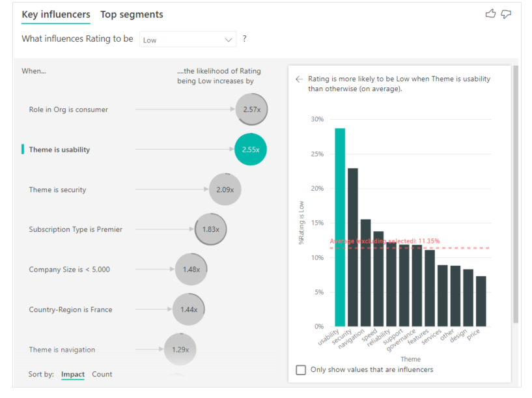
Task: Click the thumbs up feedback icon
Action: coord(490,14)
